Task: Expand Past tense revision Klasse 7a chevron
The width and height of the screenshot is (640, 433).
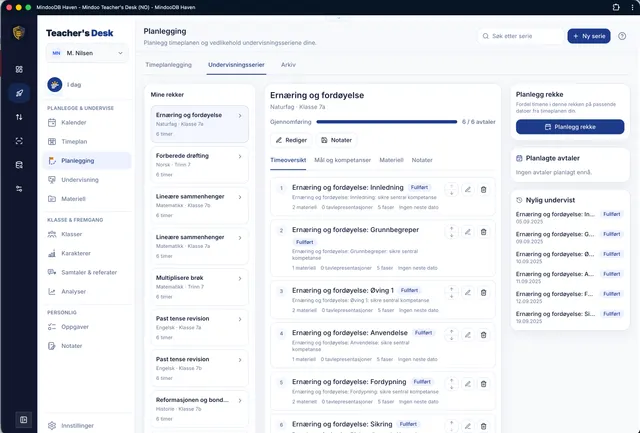Action: click(x=240, y=319)
